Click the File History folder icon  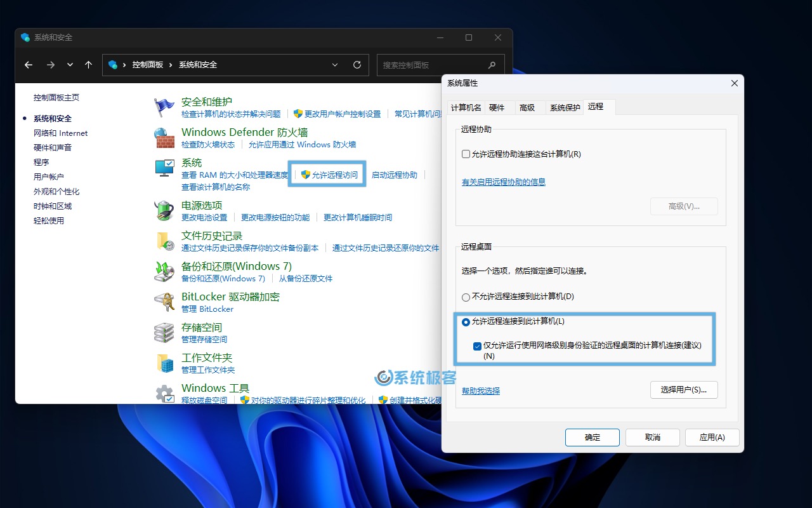tap(164, 241)
